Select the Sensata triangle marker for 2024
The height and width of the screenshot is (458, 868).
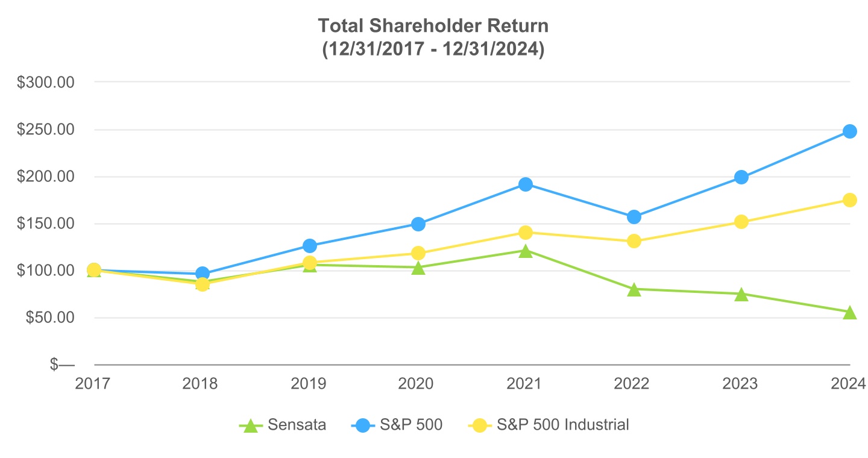(849, 312)
